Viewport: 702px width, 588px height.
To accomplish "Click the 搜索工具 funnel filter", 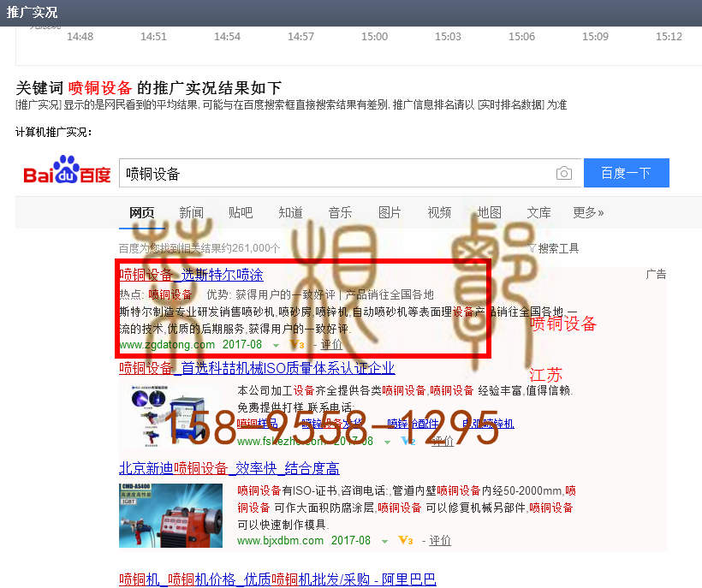I will pos(553,248).
